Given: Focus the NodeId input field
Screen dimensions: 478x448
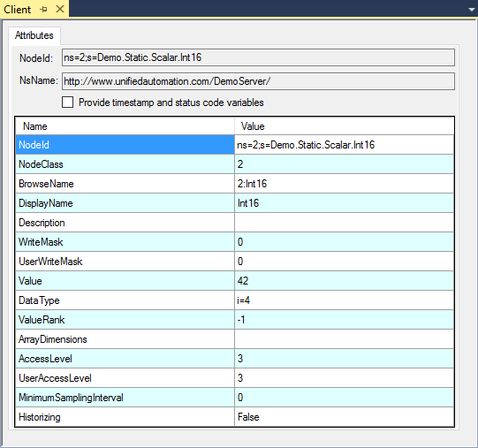Looking at the screenshot, I should tap(258, 57).
